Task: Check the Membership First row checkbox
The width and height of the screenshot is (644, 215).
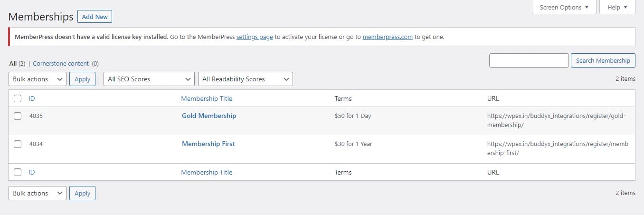Action: 18,144
